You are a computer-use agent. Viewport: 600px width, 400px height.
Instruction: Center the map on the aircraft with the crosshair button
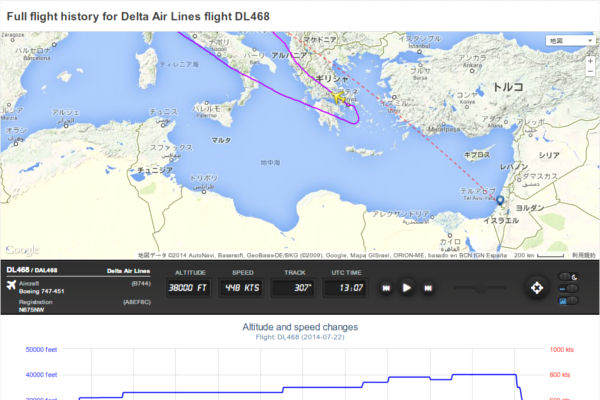coord(536,288)
